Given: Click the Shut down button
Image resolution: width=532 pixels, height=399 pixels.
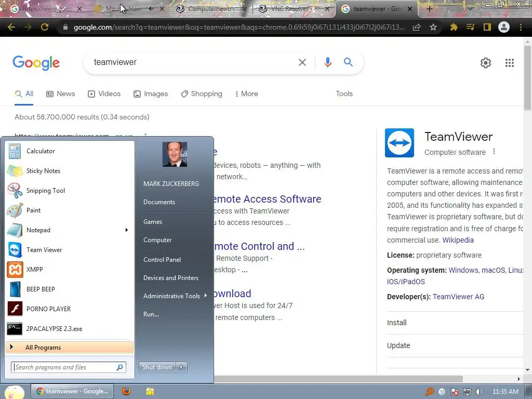Looking at the screenshot, I should click(157, 367).
